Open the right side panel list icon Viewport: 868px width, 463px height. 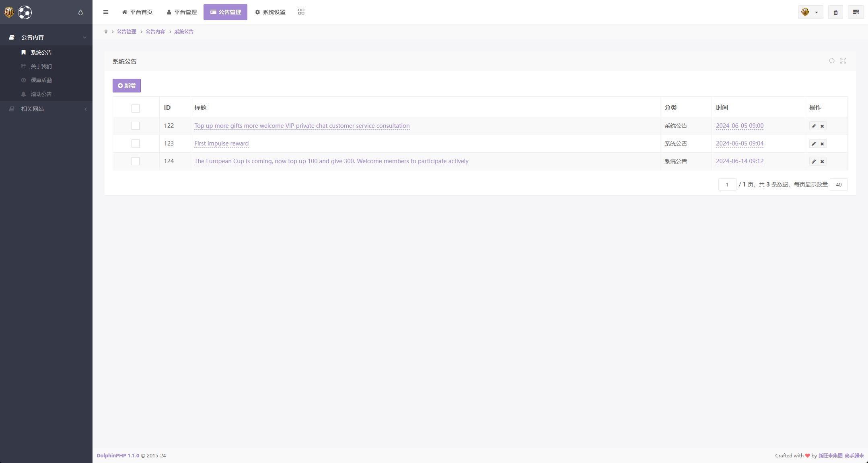click(856, 12)
